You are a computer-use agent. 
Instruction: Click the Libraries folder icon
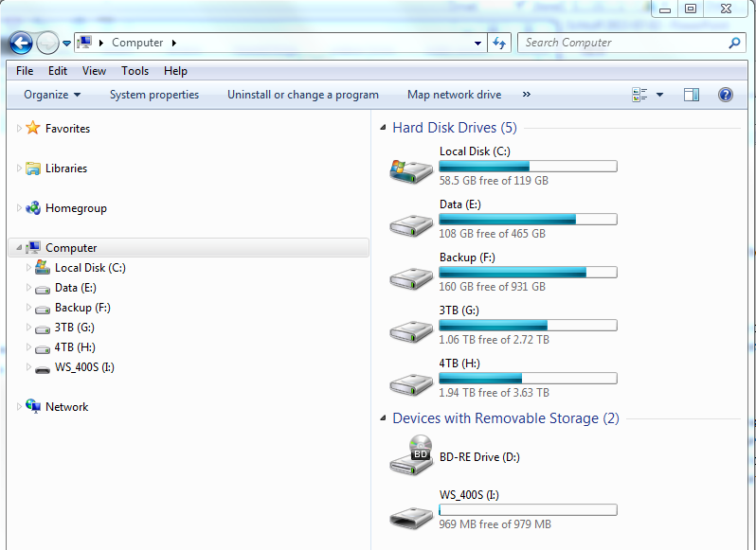tap(33, 169)
